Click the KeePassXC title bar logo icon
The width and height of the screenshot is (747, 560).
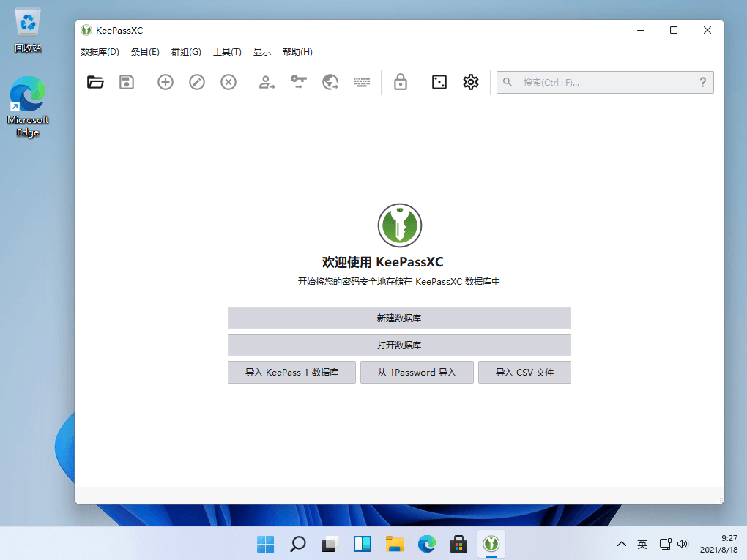click(x=86, y=31)
